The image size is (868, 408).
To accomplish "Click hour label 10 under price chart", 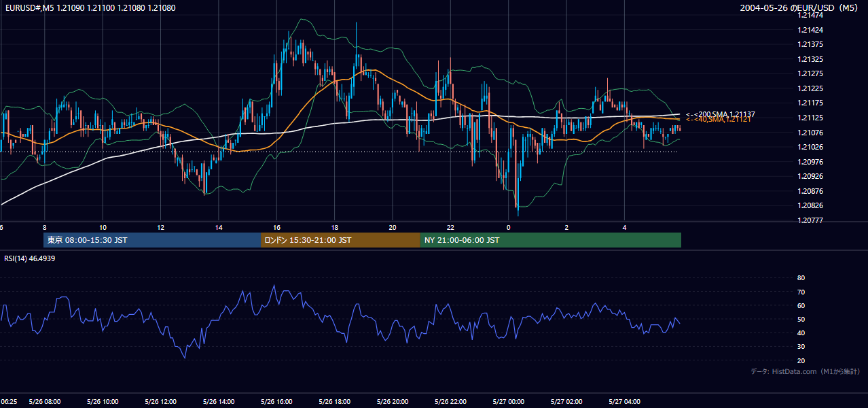I will (x=103, y=227).
